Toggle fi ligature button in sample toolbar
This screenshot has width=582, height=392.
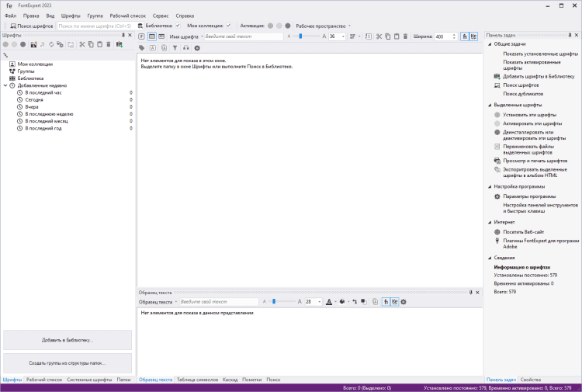386,302
